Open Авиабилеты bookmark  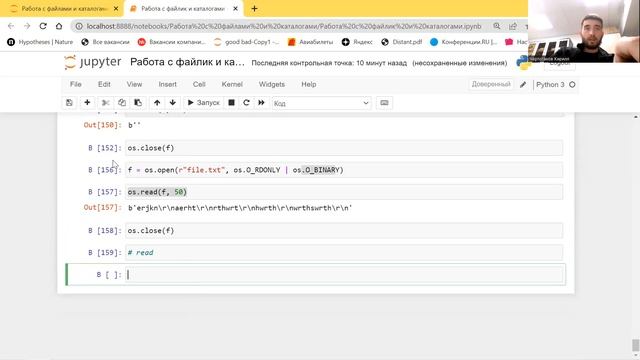310,42
